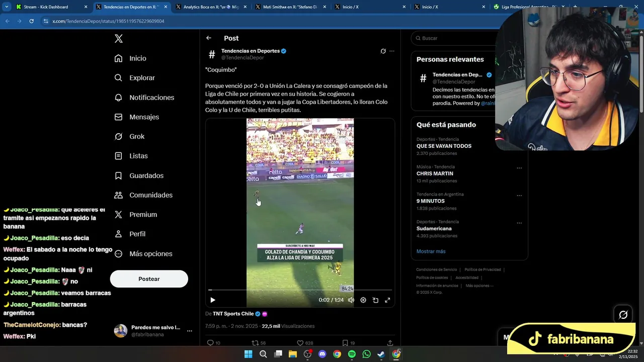Viewport: 644px width, 362px height.
Task: Enter fullscreen on the video
Action: pyautogui.click(x=387, y=300)
